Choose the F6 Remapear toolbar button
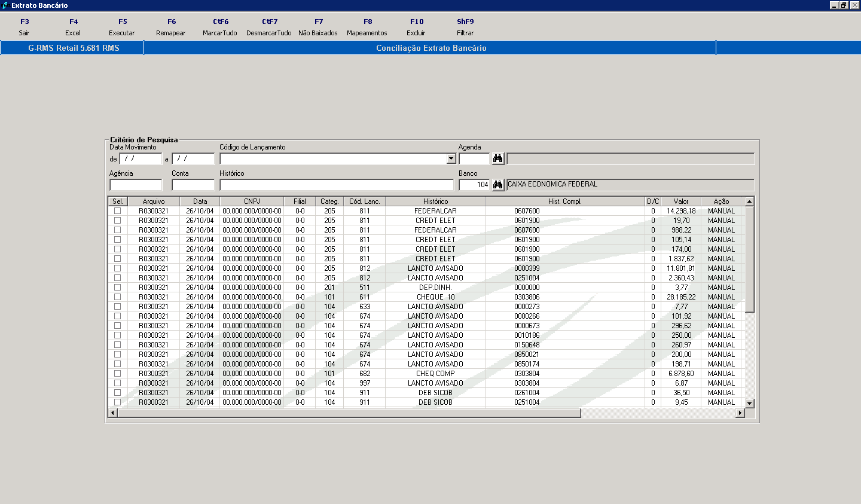This screenshot has width=861, height=504. (x=171, y=28)
